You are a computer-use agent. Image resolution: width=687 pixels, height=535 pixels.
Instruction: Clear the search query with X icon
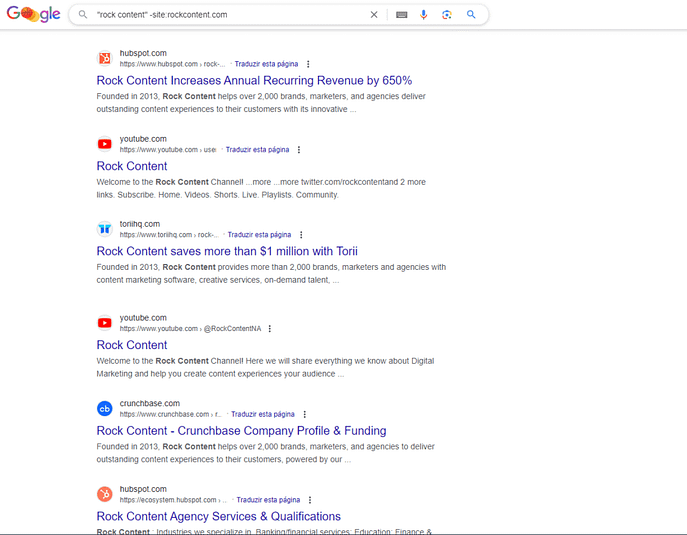tap(374, 15)
